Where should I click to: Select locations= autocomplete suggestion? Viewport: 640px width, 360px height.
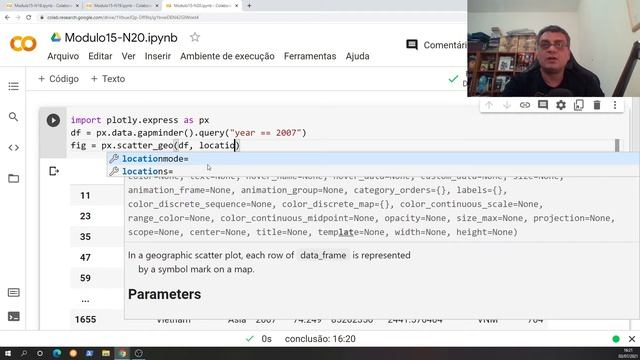click(x=373, y=171)
